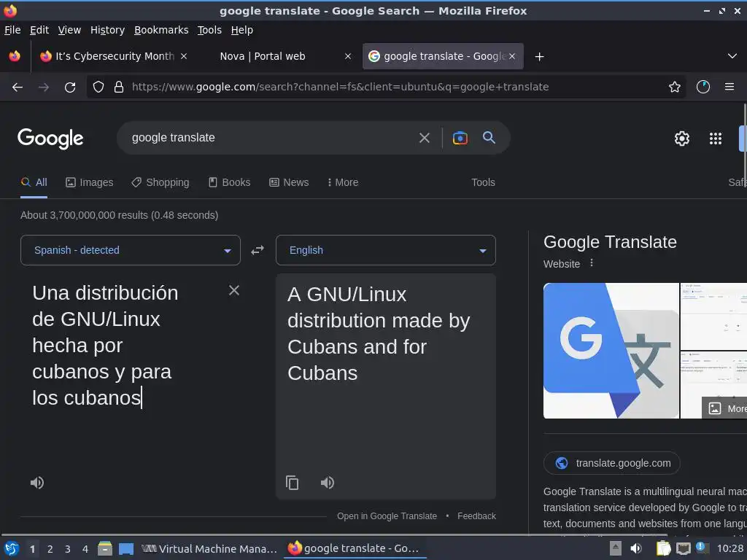This screenshot has height=560, width=747.
Task: Open the Edit menu
Action: tap(39, 30)
